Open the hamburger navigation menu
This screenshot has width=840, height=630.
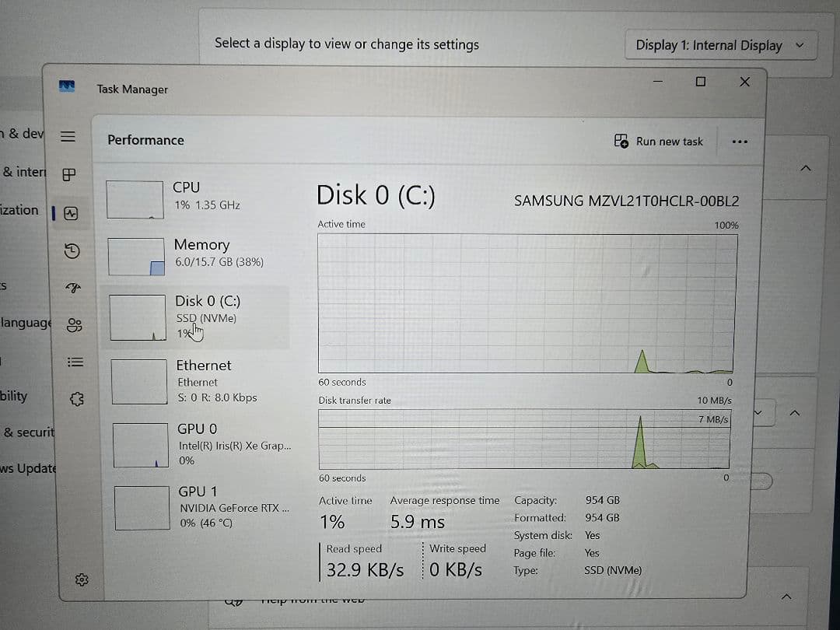pos(68,137)
